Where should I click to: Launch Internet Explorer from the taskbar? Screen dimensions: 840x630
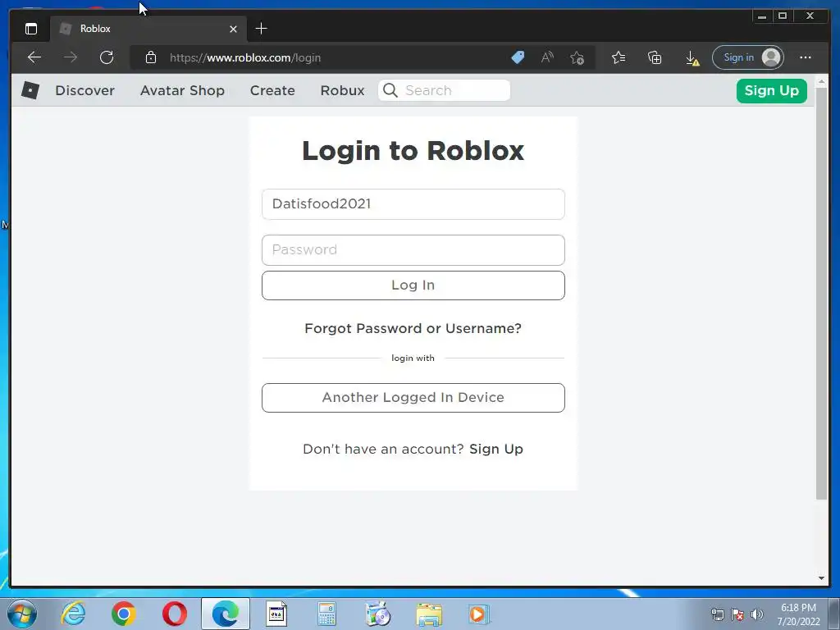[73, 614]
